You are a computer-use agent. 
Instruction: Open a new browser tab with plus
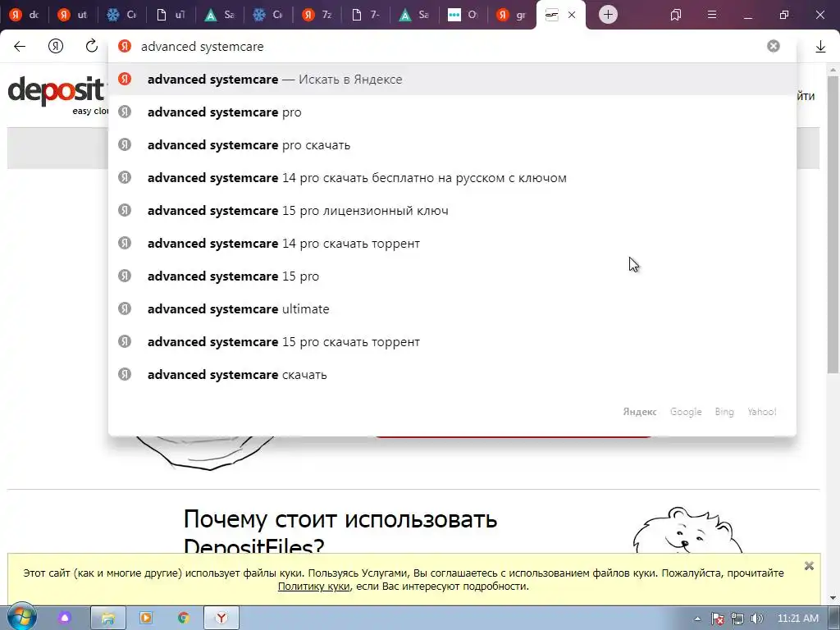(x=608, y=15)
